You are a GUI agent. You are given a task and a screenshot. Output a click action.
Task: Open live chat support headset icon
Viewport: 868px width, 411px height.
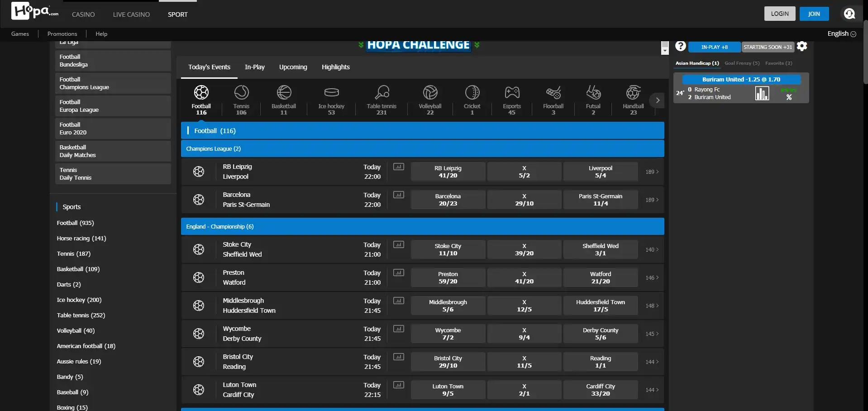pos(849,14)
